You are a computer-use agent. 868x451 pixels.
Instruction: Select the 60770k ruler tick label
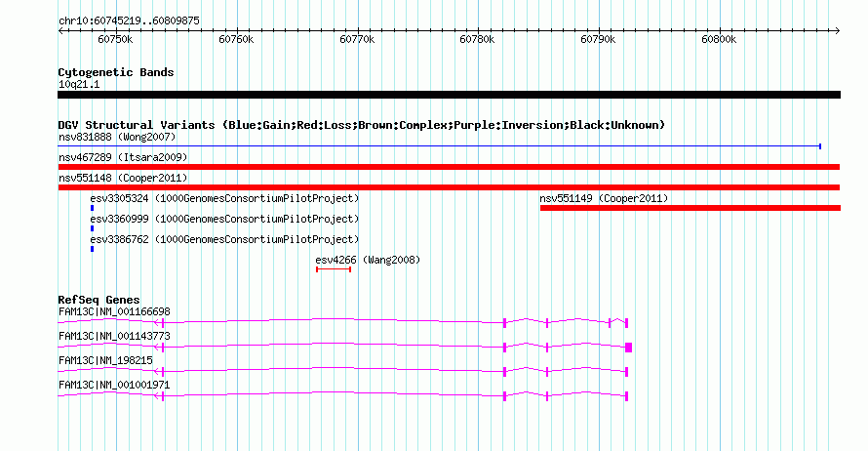357,39
